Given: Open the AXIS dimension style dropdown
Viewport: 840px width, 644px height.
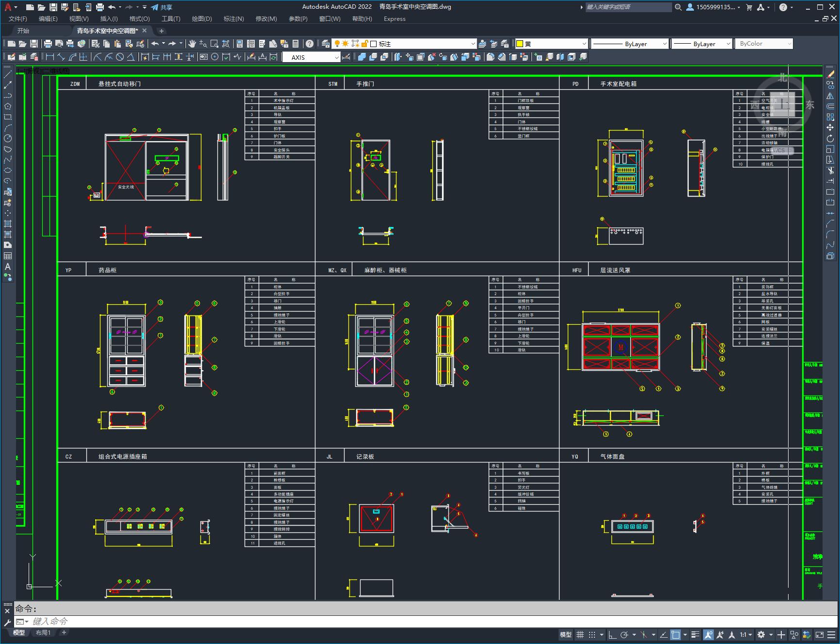Looking at the screenshot, I should point(312,57).
